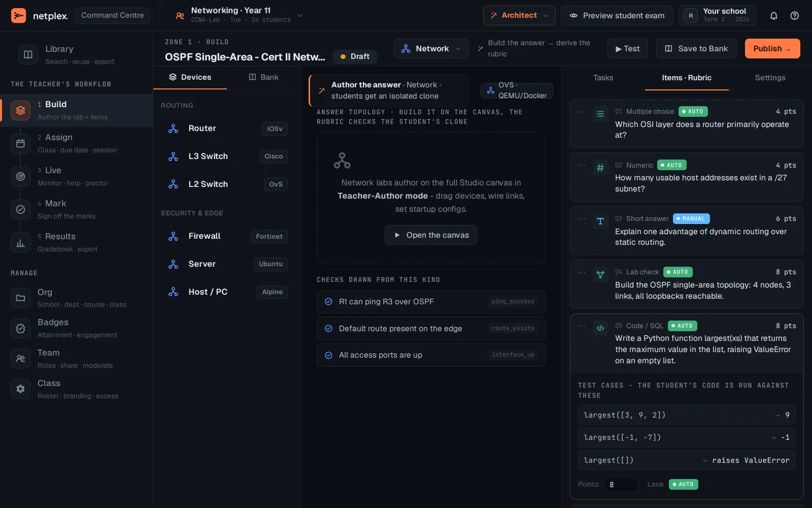The height and width of the screenshot is (508, 812).
Task: Open Q3 item options menu dots
Action: [x=582, y=219]
